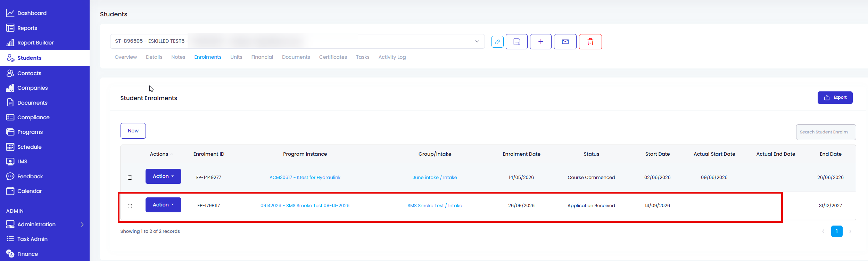The height and width of the screenshot is (261, 868).
Task: Click the plus icon to add student
Action: pos(541,42)
